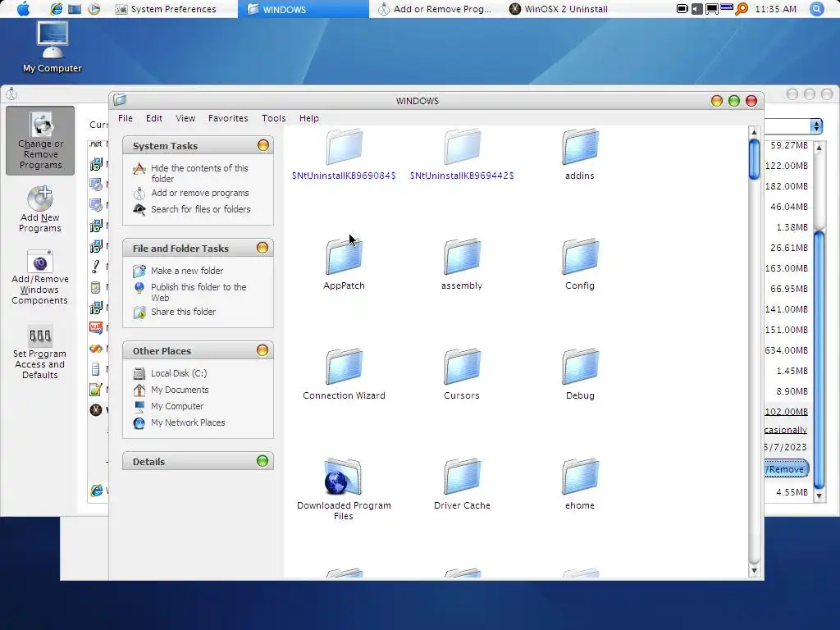Launch Windows Media Player from the quick launch

click(94, 9)
